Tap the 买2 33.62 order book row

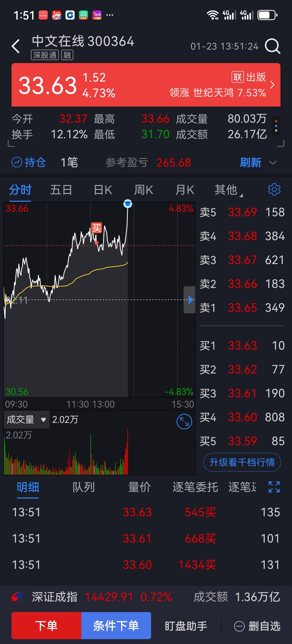point(242,369)
